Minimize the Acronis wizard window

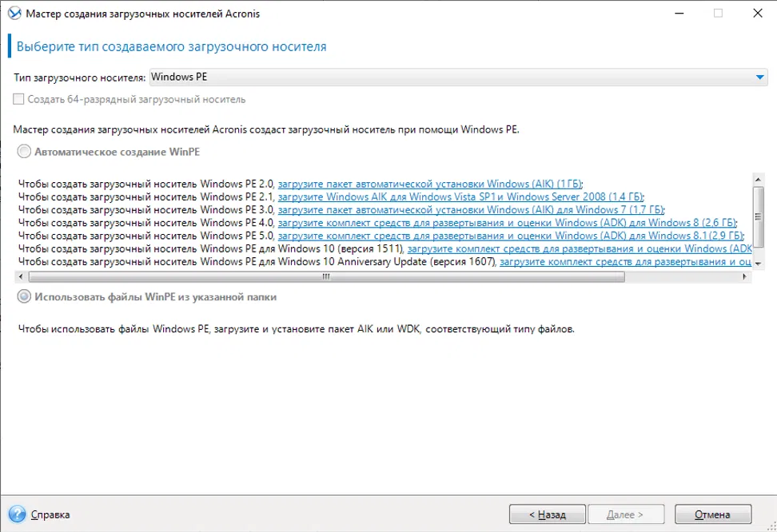pyautogui.click(x=679, y=14)
